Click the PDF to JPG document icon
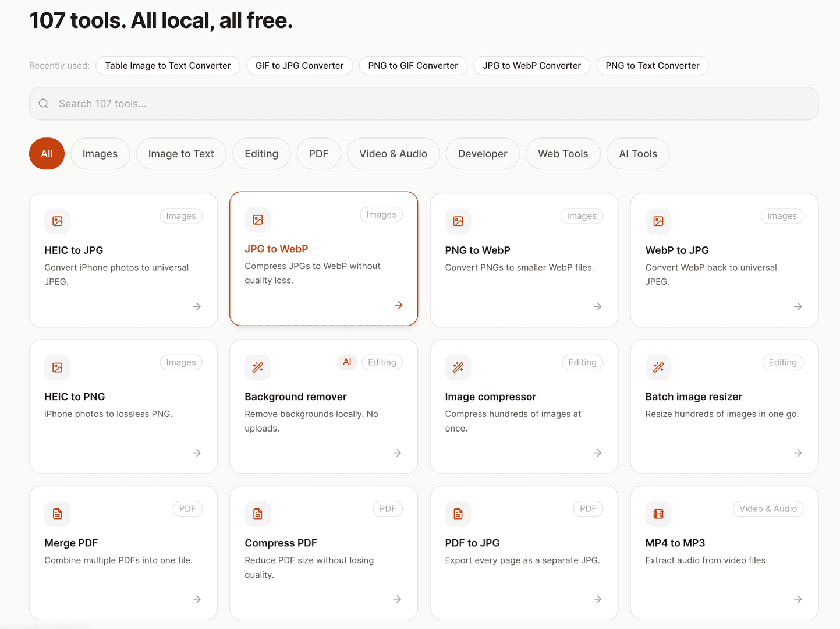This screenshot has width=840, height=629. [x=458, y=514]
